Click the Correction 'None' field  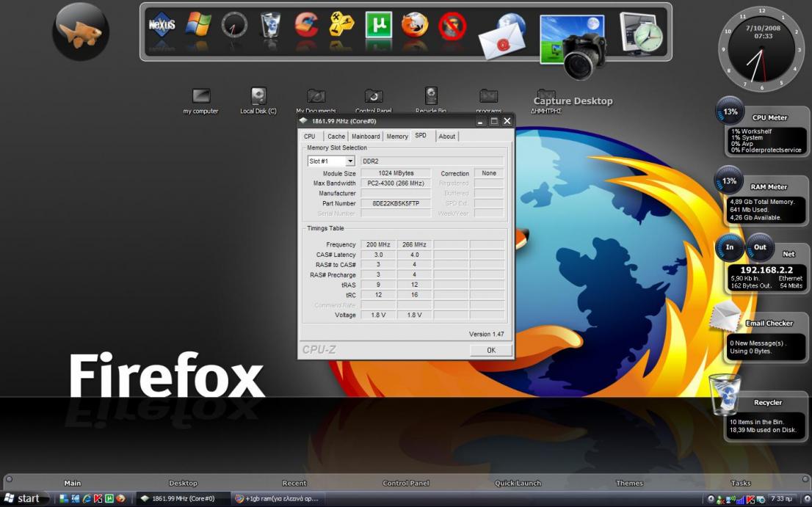489,173
